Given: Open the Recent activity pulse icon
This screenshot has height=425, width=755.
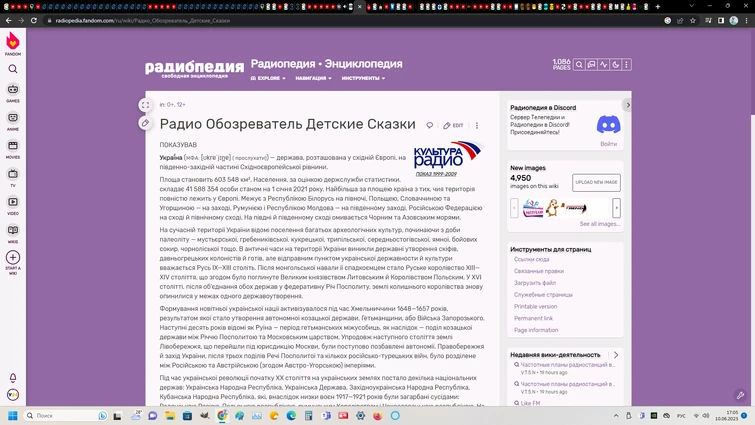Looking at the screenshot, I should point(603,64).
